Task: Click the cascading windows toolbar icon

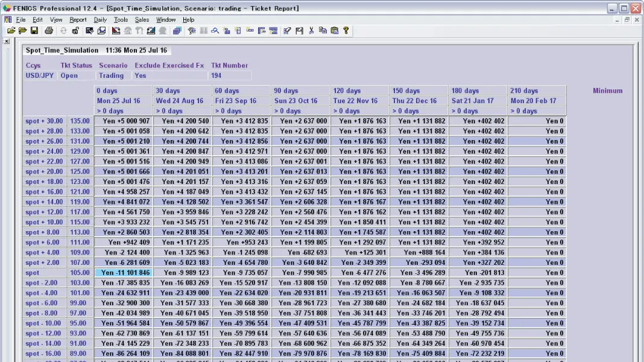Action: tap(177, 30)
